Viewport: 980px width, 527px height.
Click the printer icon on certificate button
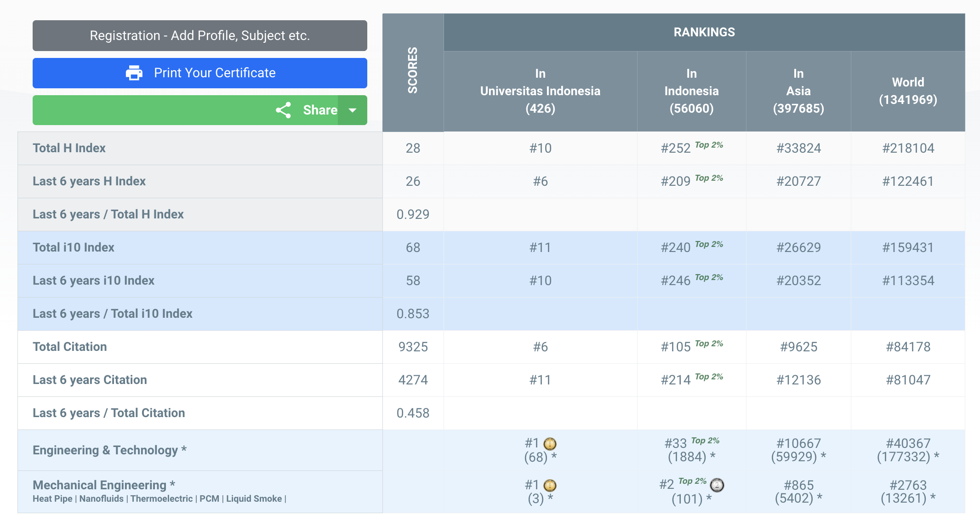[134, 73]
